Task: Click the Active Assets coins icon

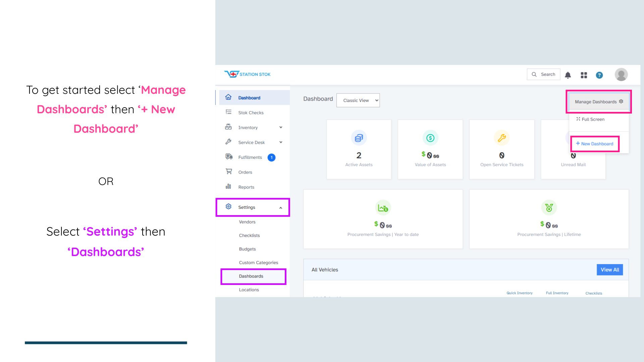Action: [x=359, y=138]
